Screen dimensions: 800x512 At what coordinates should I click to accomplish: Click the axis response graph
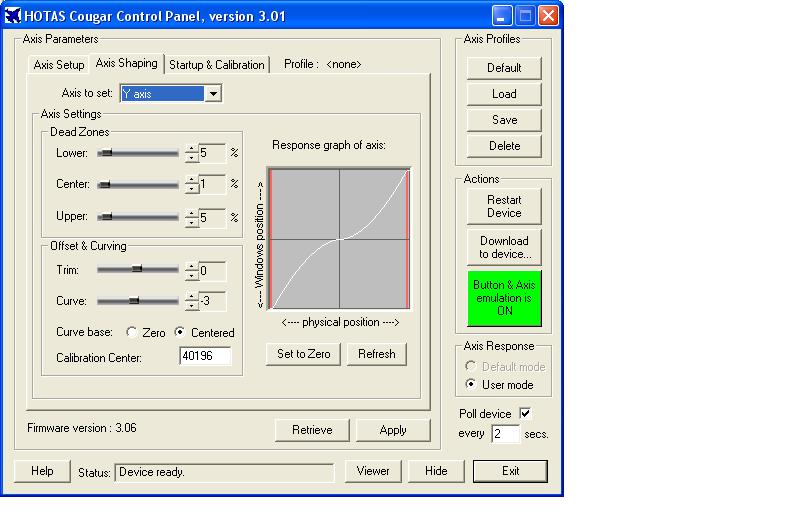click(339, 239)
